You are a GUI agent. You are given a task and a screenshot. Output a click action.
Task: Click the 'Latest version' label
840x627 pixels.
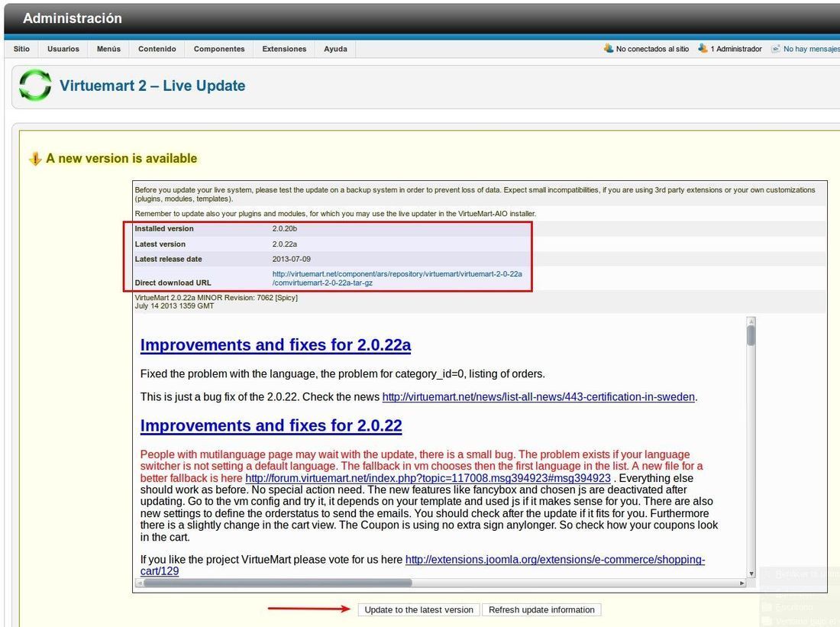click(x=160, y=244)
